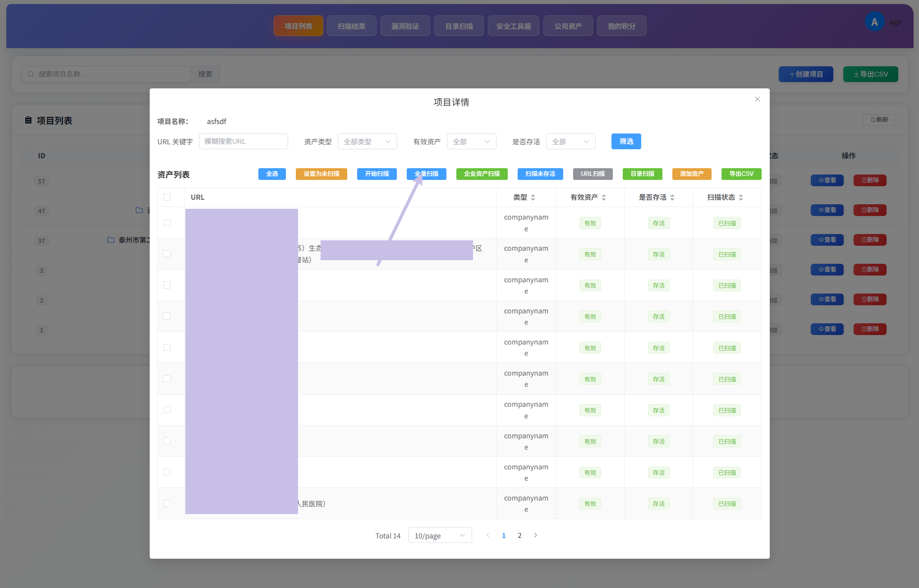Click the sort icon on 类型 column
This screenshot has width=919, height=588.
click(x=533, y=198)
